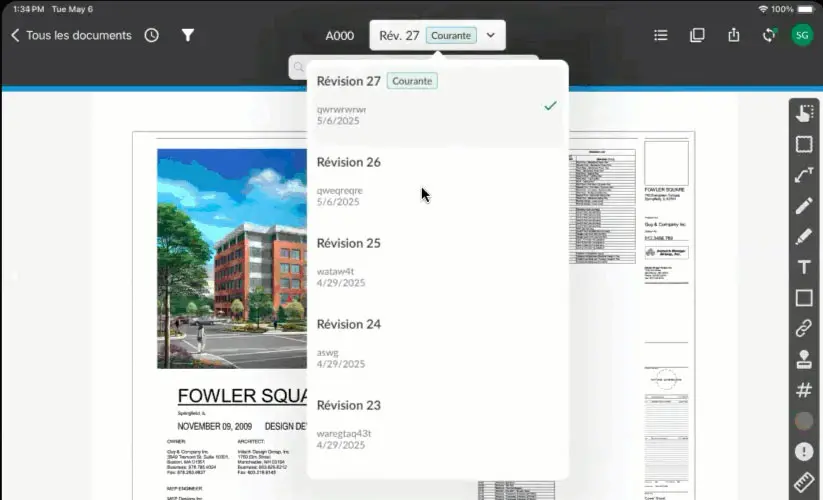Go back to Tous les documents
The width and height of the screenshot is (823, 500).
[x=71, y=35]
